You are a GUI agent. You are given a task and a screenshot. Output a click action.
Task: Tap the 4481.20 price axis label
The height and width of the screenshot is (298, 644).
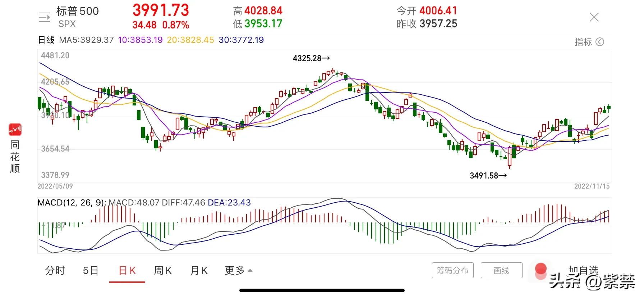click(55, 55)
